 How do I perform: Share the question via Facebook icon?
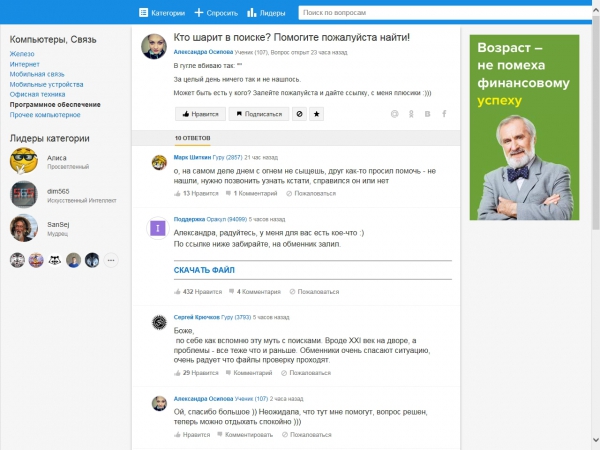tap(444, 114)
